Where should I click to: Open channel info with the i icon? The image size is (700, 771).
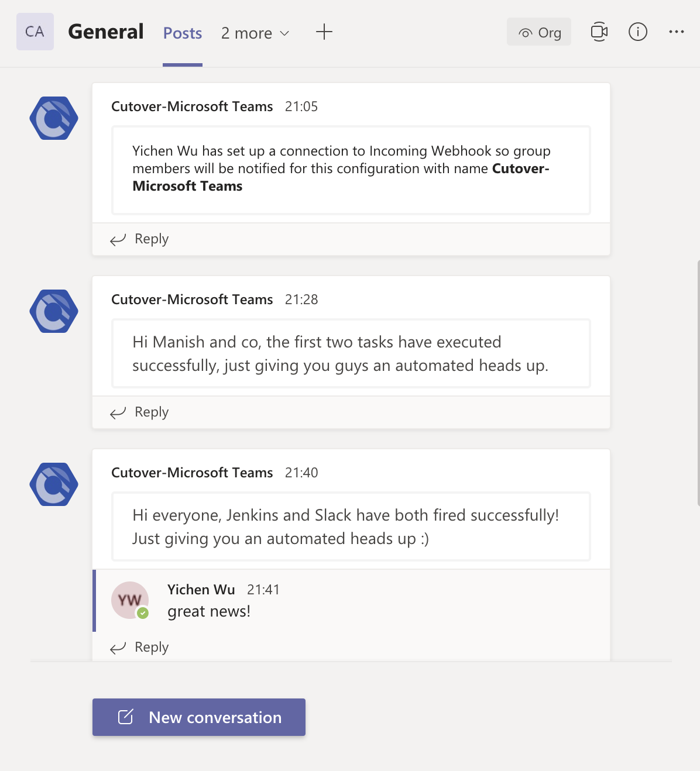(x=637, y=32)
